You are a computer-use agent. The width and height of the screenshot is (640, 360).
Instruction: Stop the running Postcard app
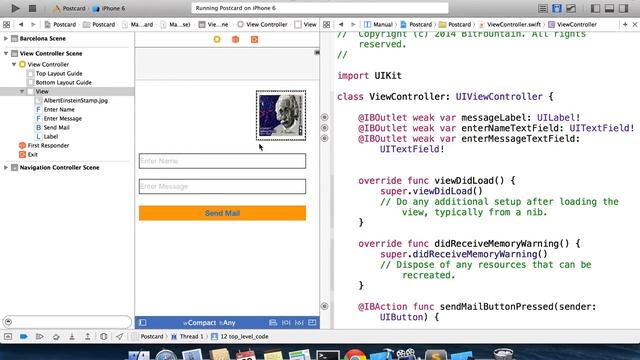point(32,8)
